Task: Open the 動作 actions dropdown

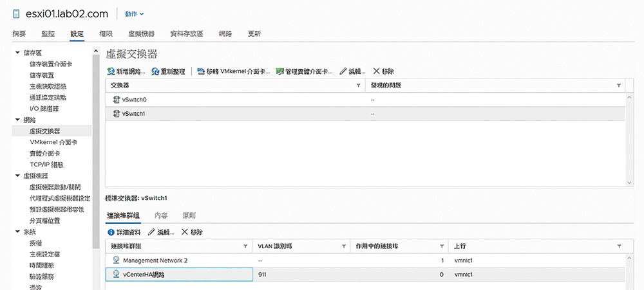Action: click(x=135, y=14)
